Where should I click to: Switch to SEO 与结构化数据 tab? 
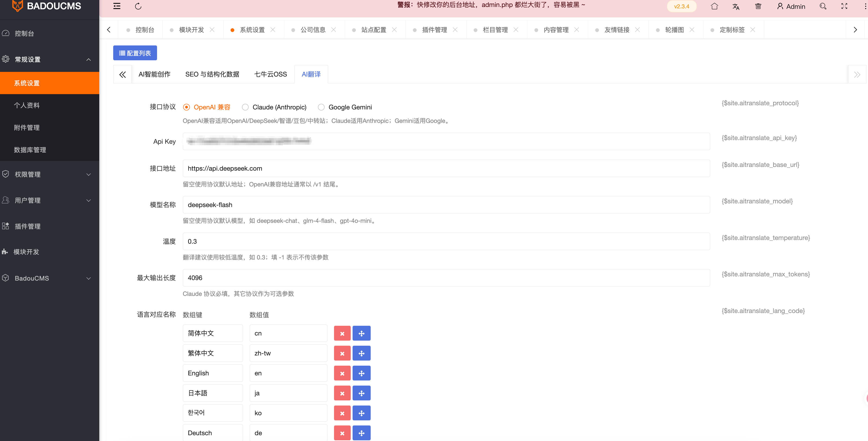(x=212, y=74)
